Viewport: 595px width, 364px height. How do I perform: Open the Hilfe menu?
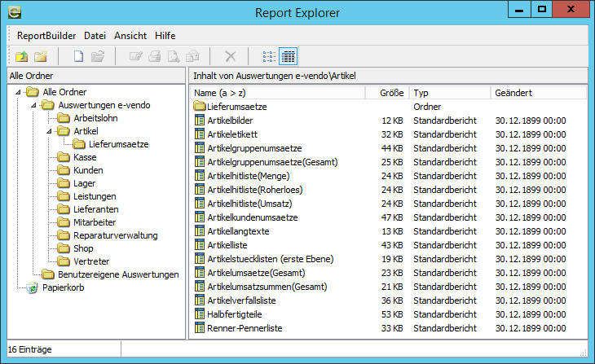click(x=165, y=36)
